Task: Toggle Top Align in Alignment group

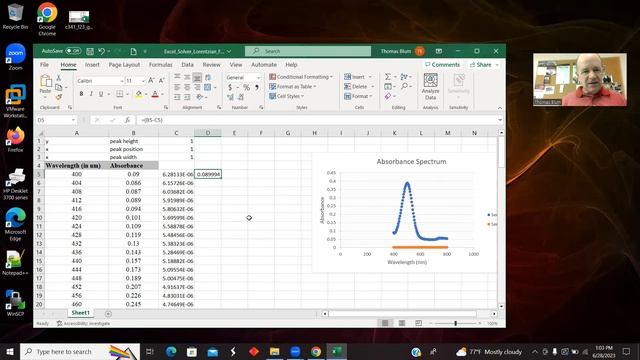Action: click(177, 77)
